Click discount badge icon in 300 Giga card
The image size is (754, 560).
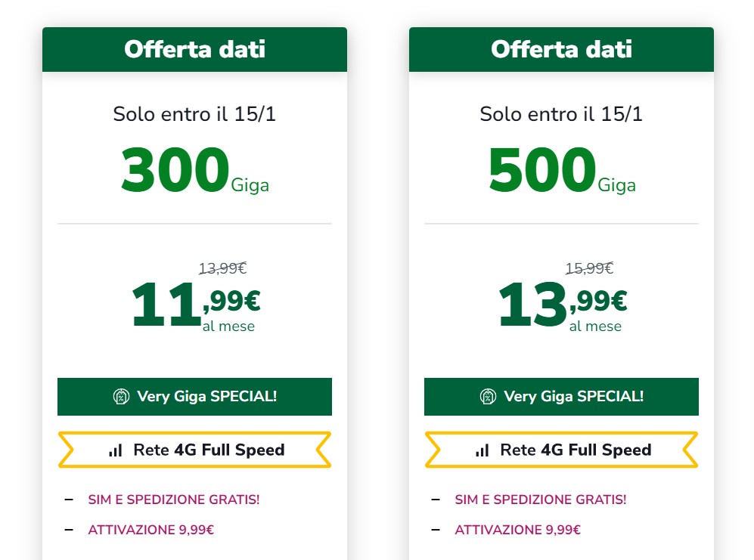point(121,397)
